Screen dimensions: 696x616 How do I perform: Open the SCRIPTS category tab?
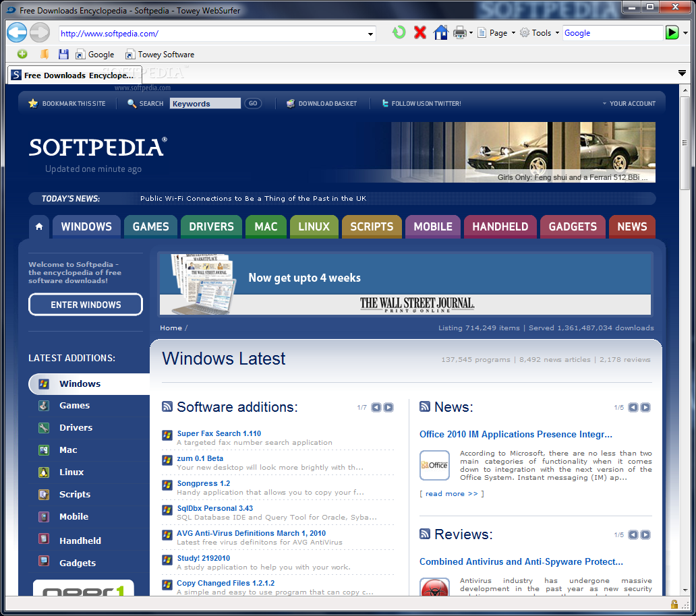(x=372, y=226)
